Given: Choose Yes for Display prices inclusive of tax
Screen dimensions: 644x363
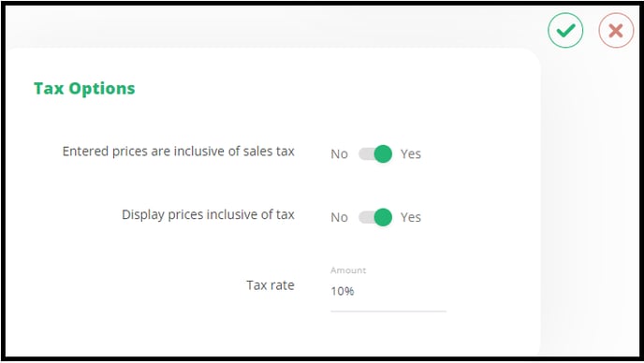Looking at the screenshot, I should [411, 217].
